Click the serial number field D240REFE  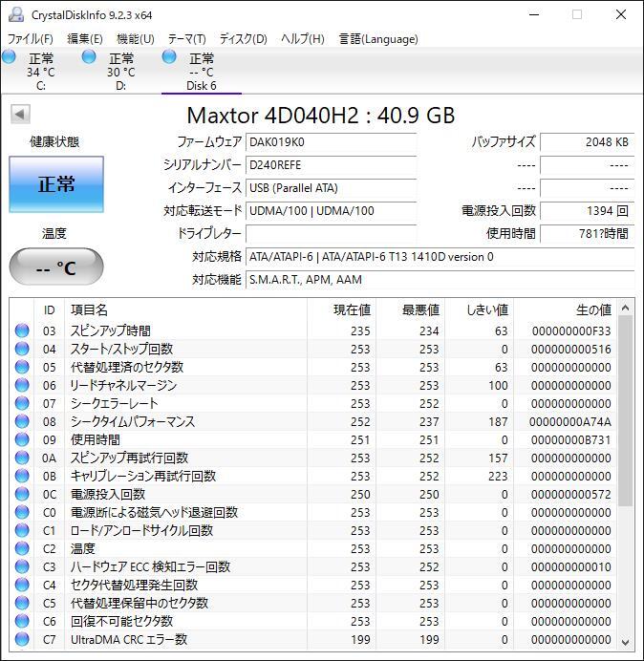tap(332, 165)
